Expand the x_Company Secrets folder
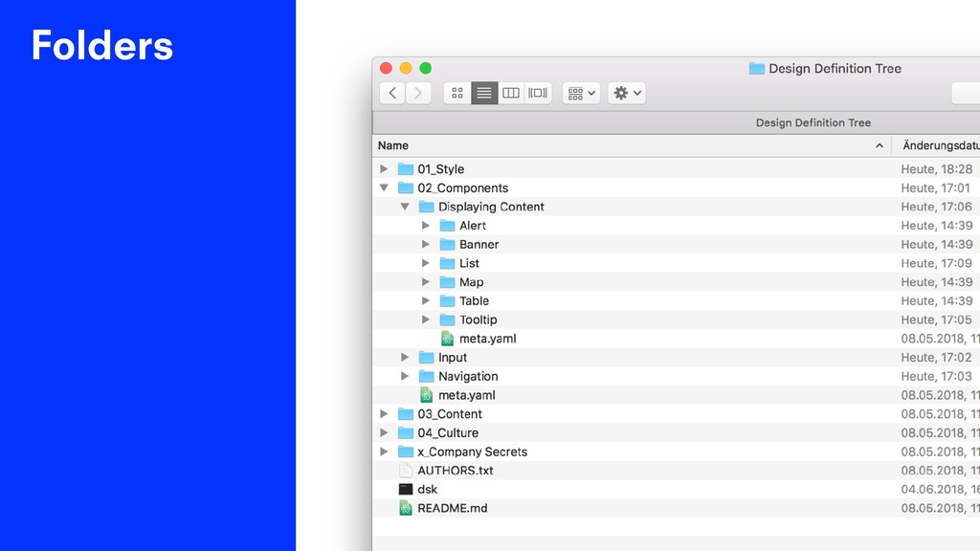This screenshot has width=980, height=551. point(384,452)
